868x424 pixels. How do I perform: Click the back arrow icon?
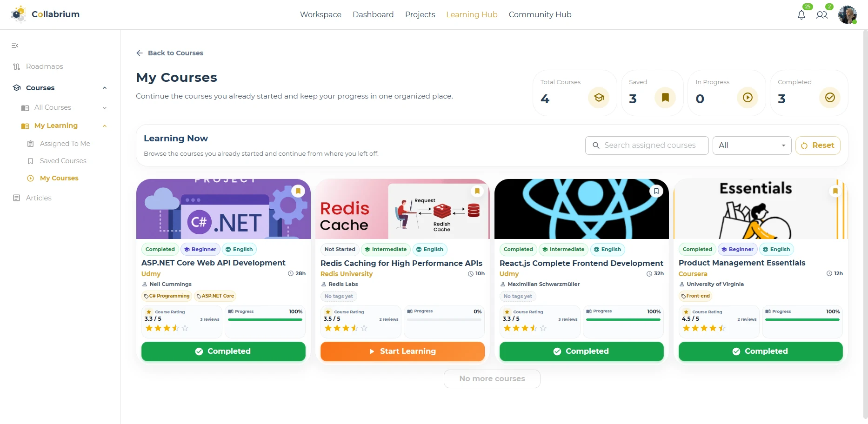pos(140,53)
